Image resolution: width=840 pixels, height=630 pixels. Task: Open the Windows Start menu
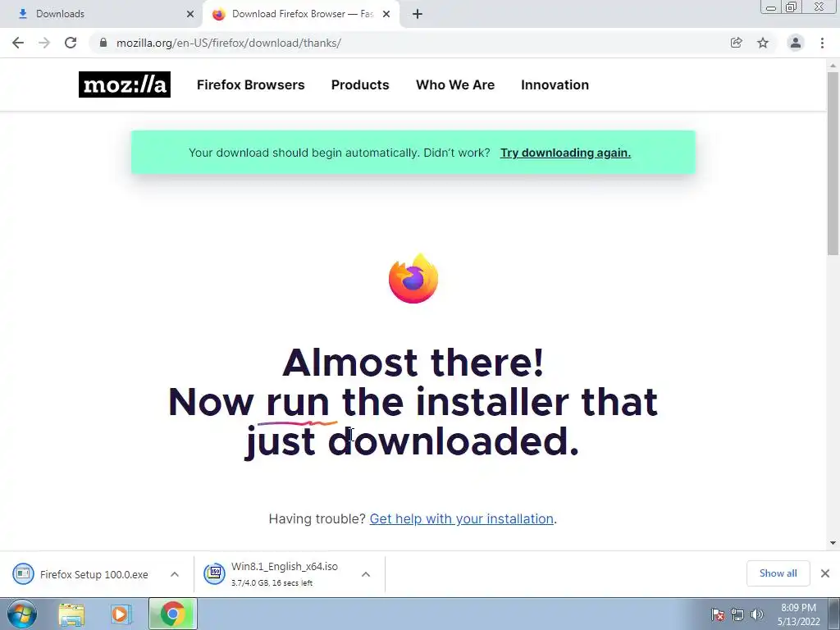point(22,614)
